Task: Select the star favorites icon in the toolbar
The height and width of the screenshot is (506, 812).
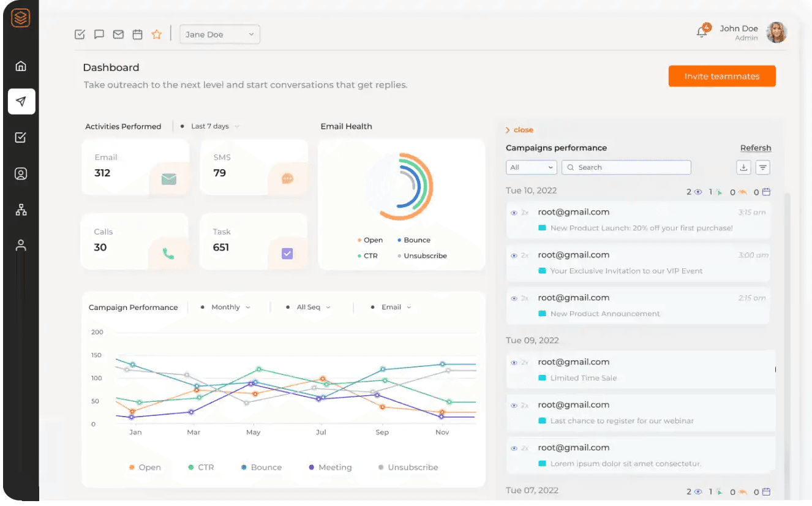Action: [x=157, y=34]
